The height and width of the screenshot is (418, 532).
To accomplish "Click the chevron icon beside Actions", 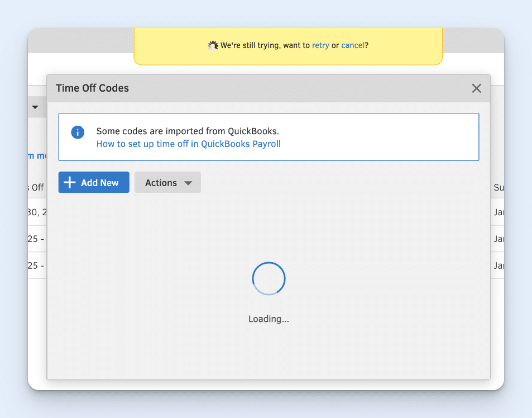I will pyautogui.click(x=188, y=183).
